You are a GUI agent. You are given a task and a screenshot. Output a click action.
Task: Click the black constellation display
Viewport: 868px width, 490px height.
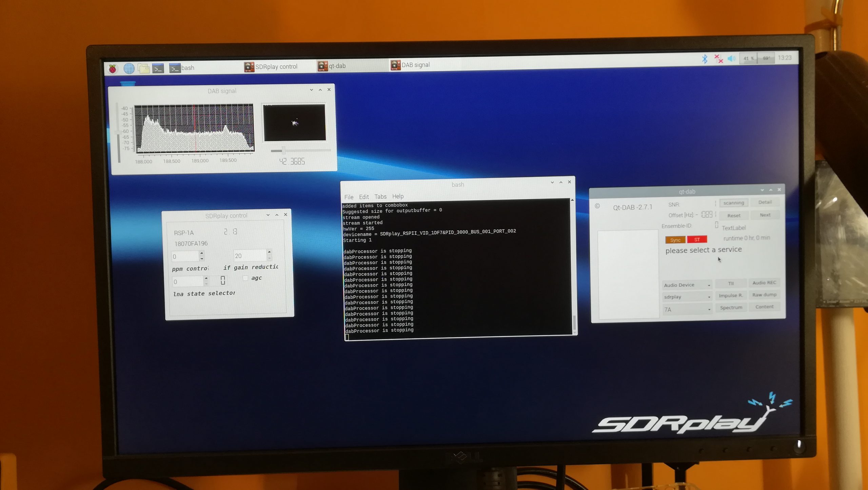tap(294, 122)
